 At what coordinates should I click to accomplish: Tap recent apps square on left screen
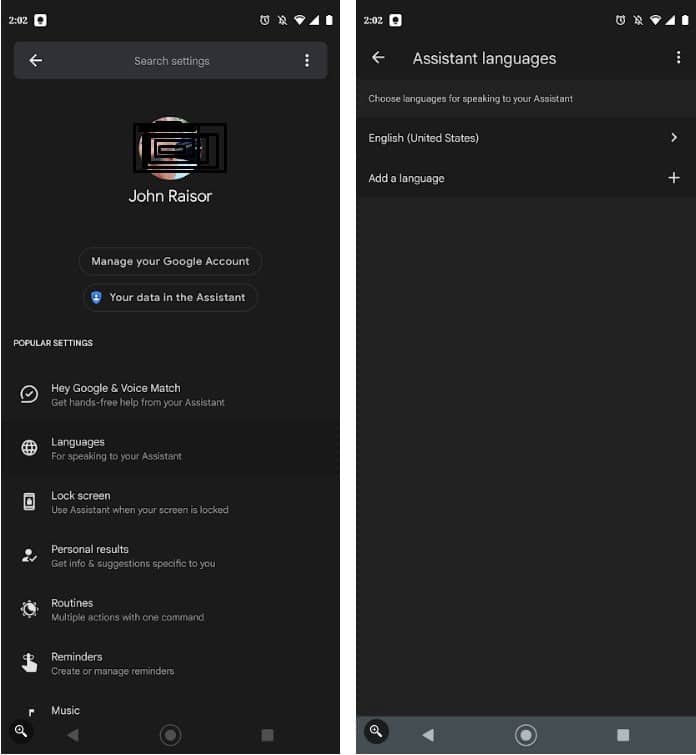(267, 735)
